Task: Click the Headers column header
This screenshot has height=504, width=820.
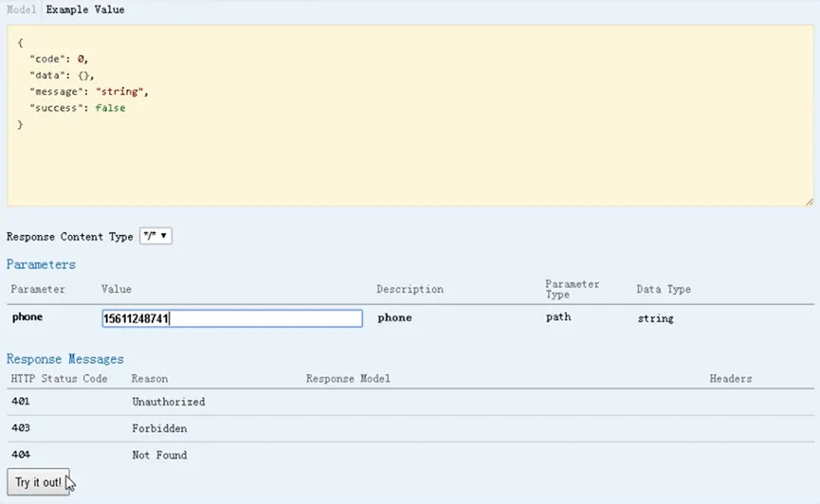Action: (730, 379)
